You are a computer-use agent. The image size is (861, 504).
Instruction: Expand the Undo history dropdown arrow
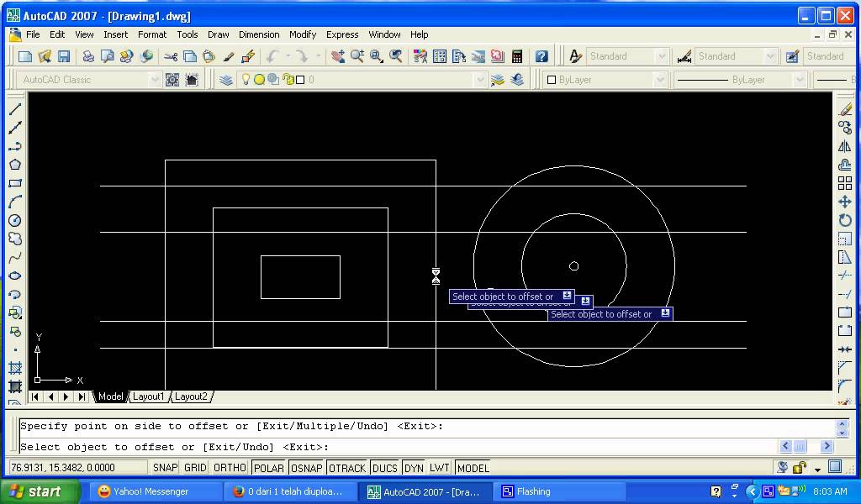(x=288, y=56)
